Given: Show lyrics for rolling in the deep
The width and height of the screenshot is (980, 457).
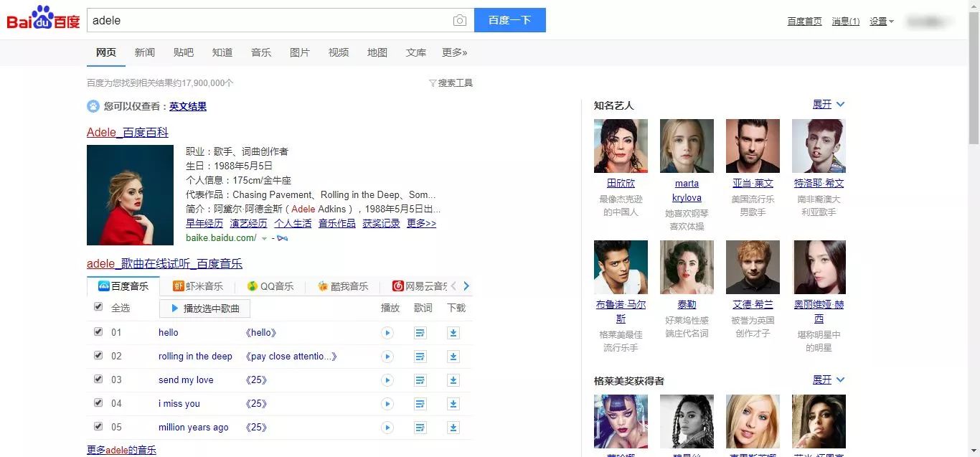Looking at the screenshot, I should click(420, 357).
